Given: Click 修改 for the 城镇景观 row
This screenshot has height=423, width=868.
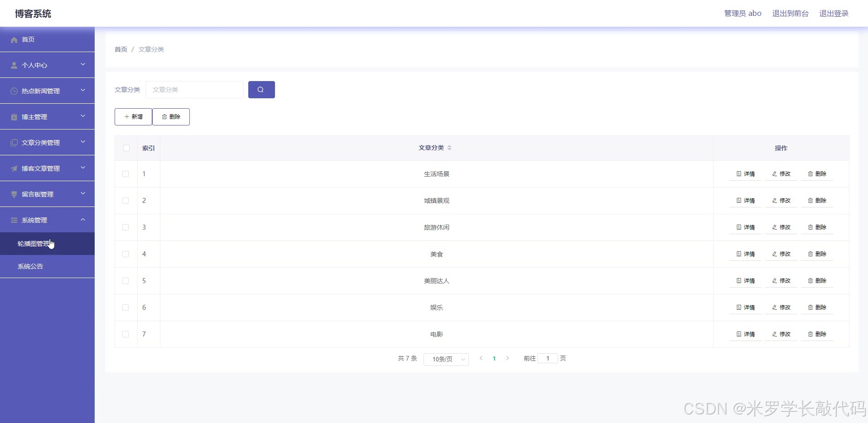Looking at the screenshot, I should coord(781,201).
